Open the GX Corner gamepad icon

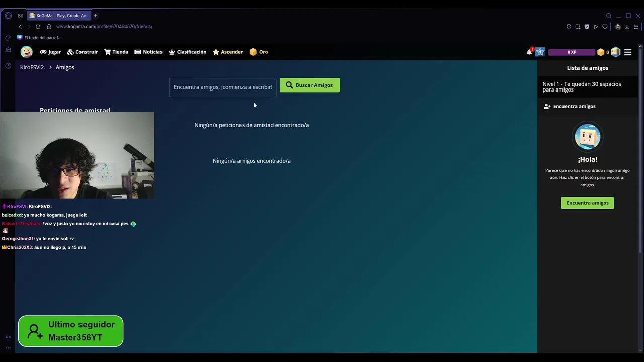coord(20,16)
